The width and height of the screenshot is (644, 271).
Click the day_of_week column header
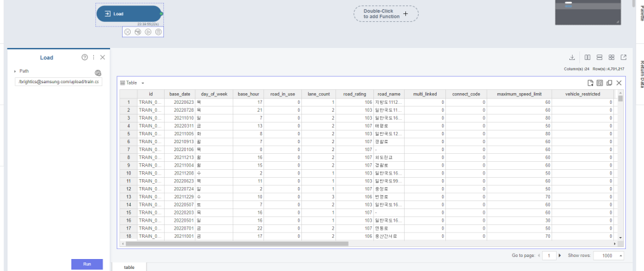tap(214, 95)
